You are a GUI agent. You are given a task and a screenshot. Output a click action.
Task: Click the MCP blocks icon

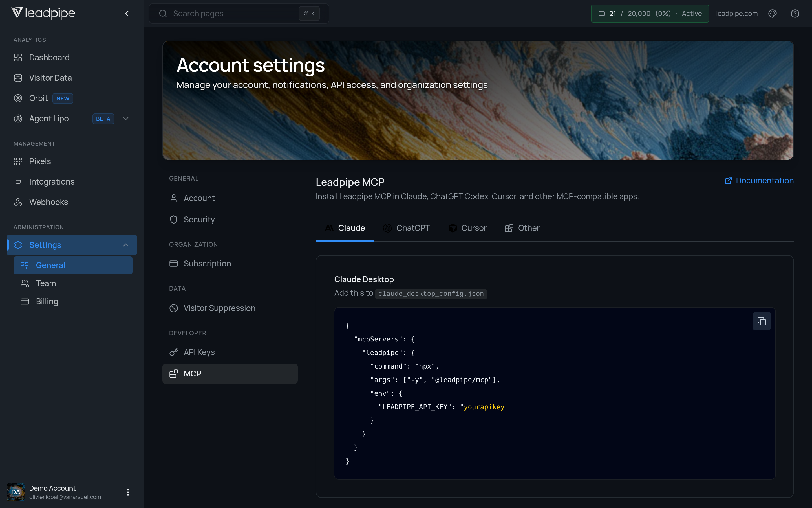click(x=173, y=374)
